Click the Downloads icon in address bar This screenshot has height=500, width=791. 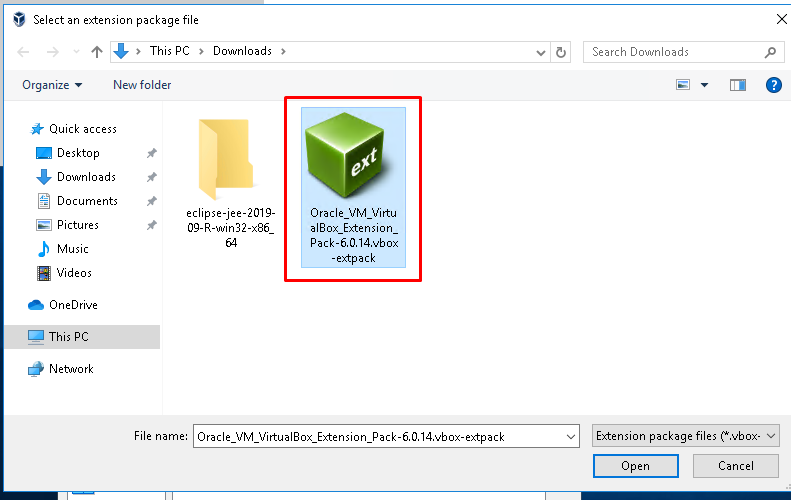(x=121, y=51)
